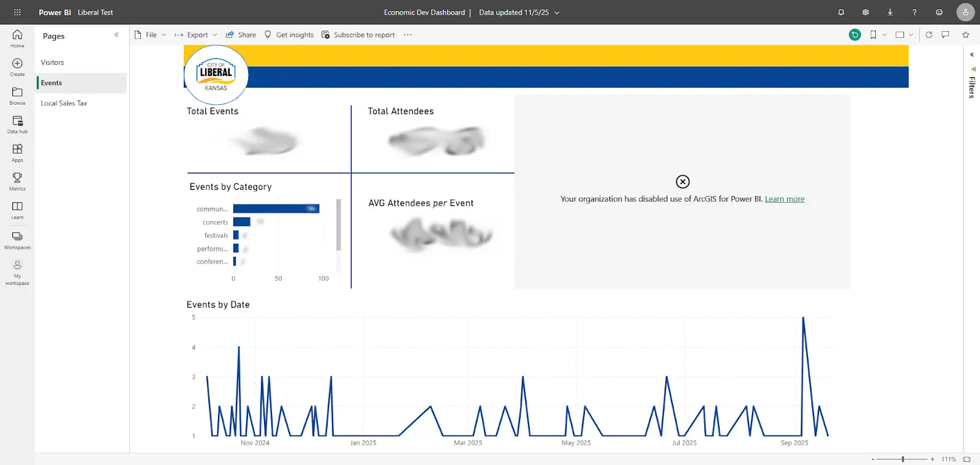Click the Events by Date chart title
The image size is (980, 465).
pyautogui.click(x=218, y=304)
